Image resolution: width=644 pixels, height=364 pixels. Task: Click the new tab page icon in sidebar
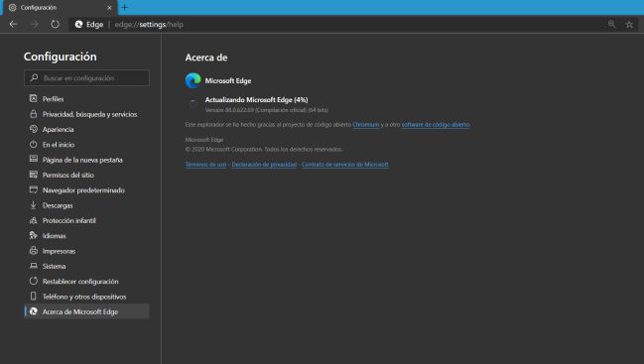tap(34, 159)
